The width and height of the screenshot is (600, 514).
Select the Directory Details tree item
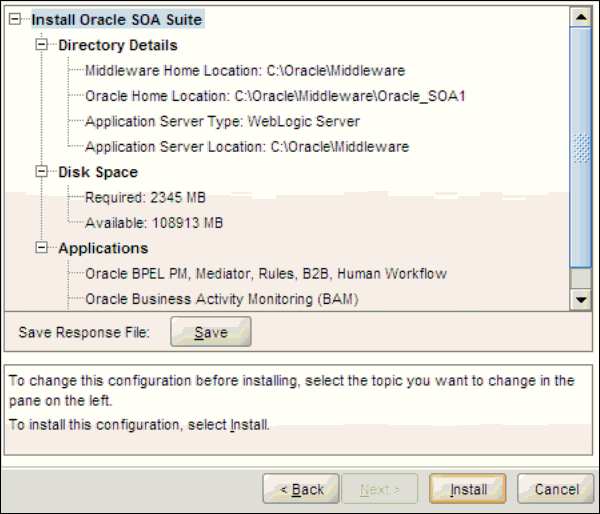118,45
